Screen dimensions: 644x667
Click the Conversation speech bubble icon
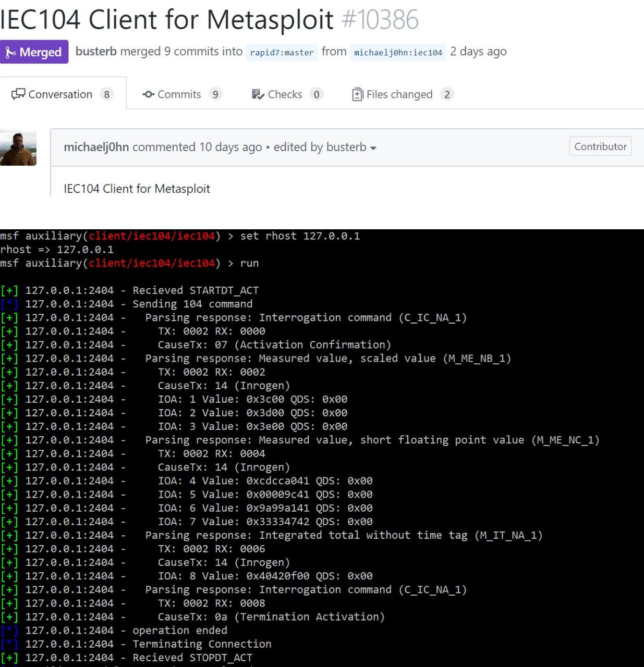click(18, 94)
